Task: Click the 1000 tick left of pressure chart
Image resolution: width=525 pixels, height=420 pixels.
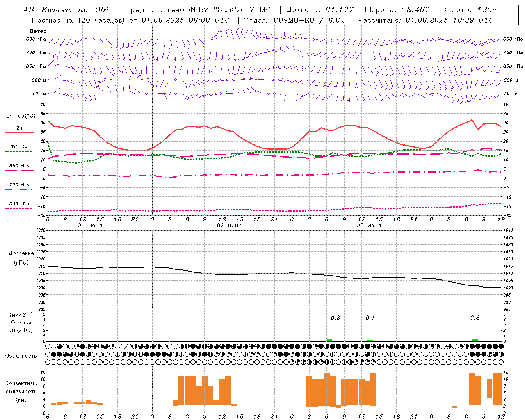Action: coord(40,288)
